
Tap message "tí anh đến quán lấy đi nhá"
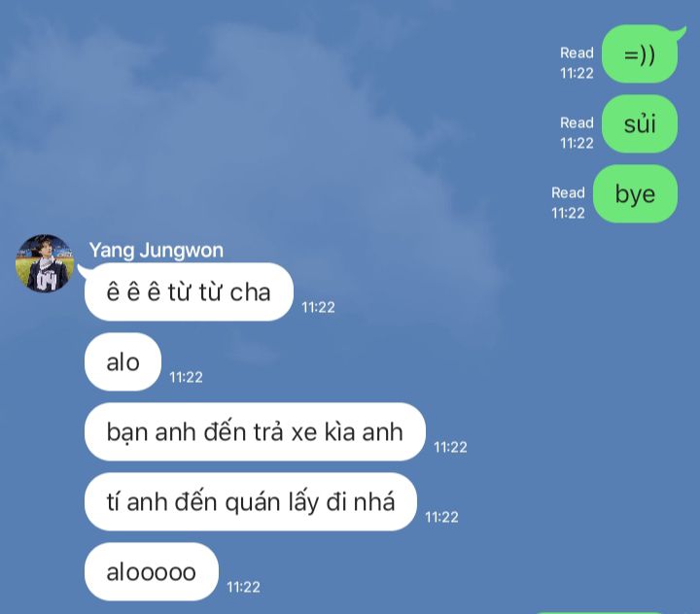[x=251, y=501]
